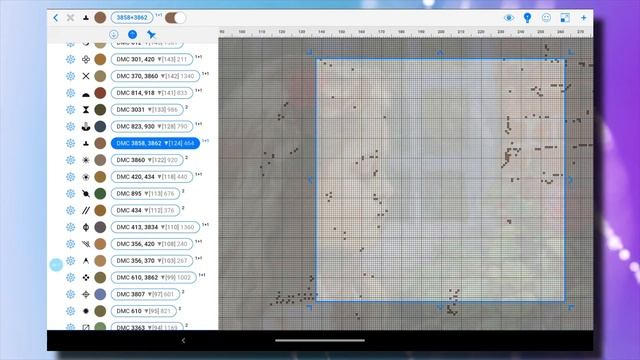Click the green swatch for DMC 895
This screenshot has width=640, height=360.
(100, 193)
